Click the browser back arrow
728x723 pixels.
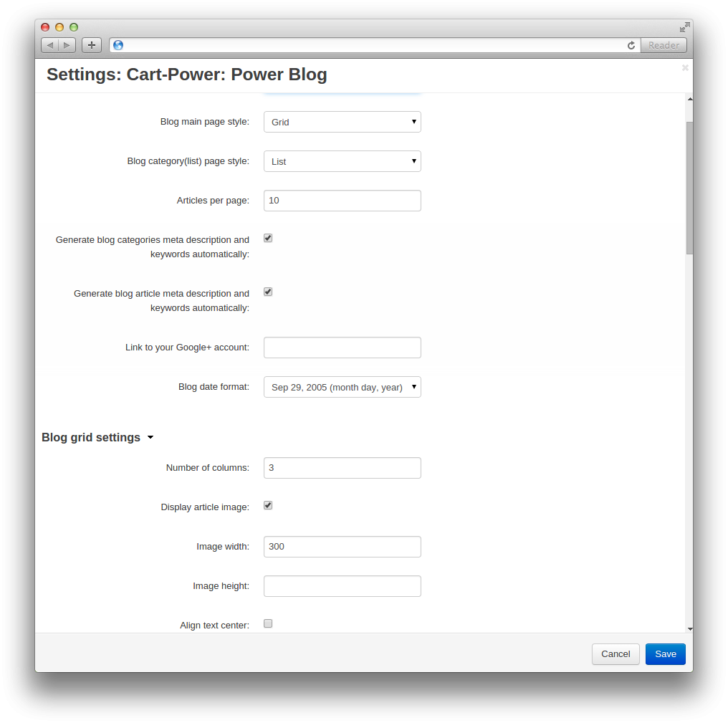(x=49, y=45)
